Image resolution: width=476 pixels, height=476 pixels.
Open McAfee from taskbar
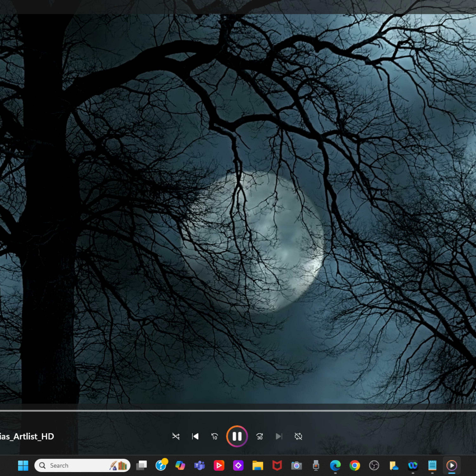coord(277,465)
